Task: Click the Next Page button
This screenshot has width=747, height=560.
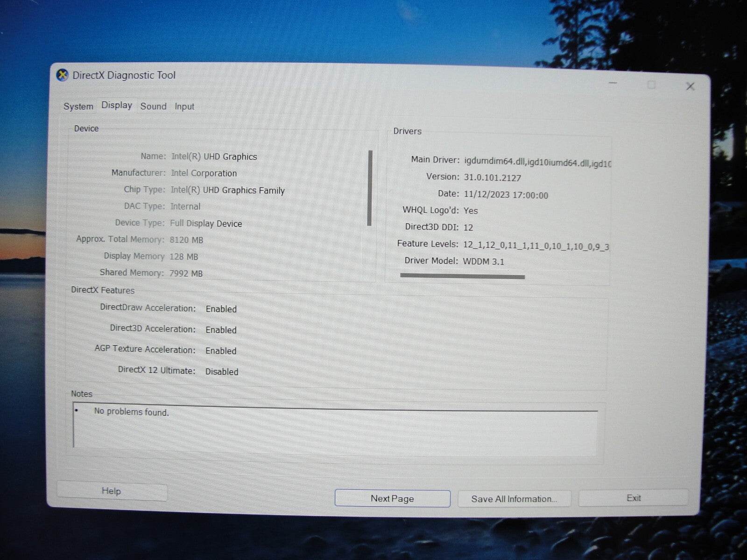Action: pos(392,498)
